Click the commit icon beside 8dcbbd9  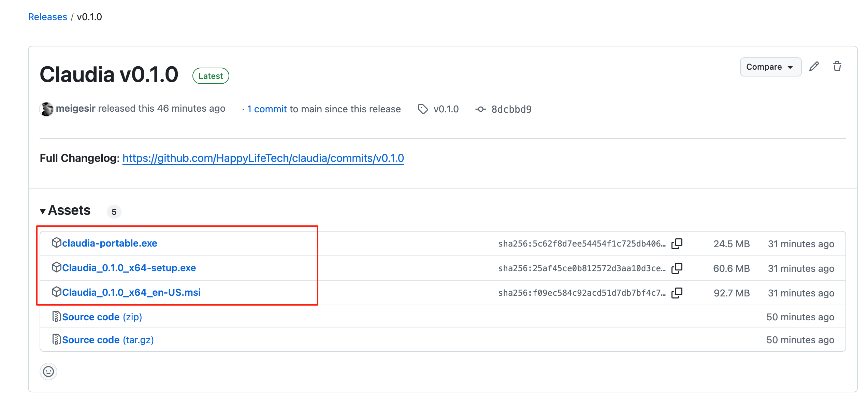[480, 109]
